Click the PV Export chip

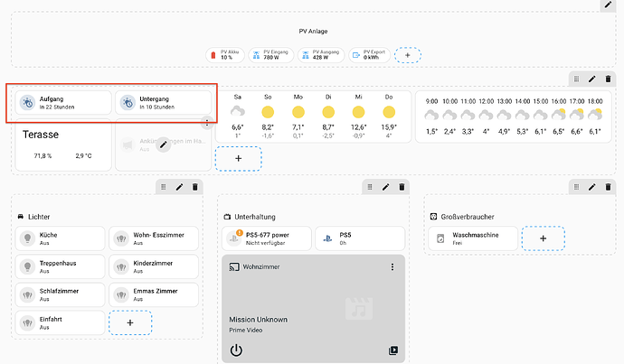click(369, 55)
